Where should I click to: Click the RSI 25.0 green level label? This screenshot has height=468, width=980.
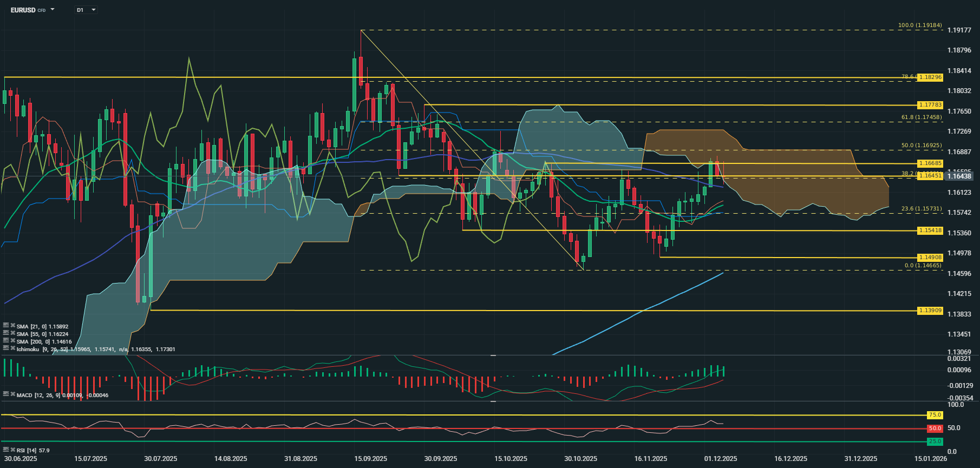pyautogui.click(x=935, y=441)
